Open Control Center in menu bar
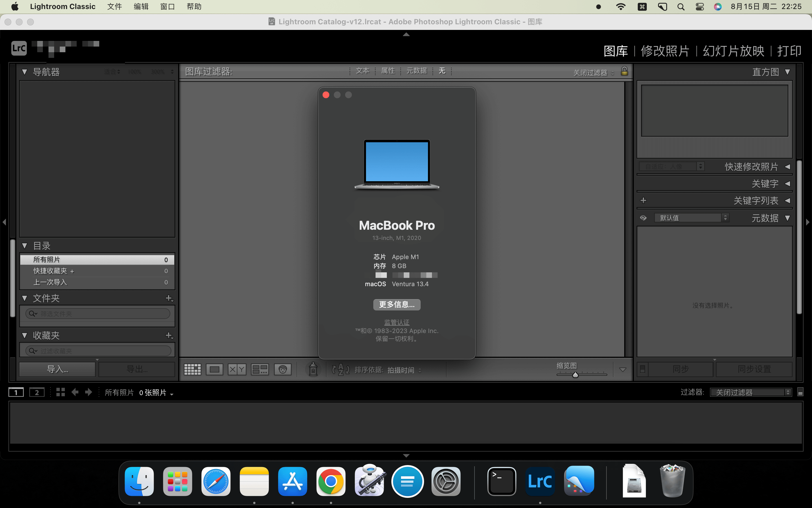This screenshot has width=812, height=508. 700,7
